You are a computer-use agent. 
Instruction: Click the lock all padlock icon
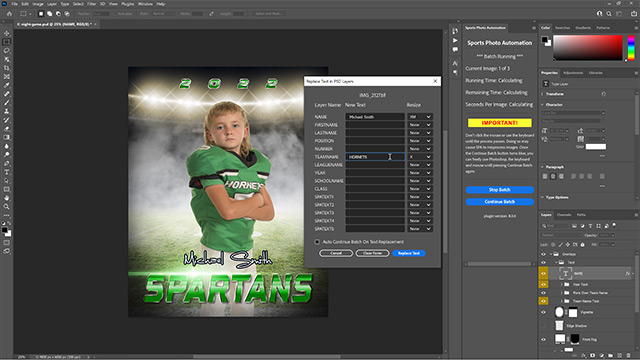[x=582, y=245]
